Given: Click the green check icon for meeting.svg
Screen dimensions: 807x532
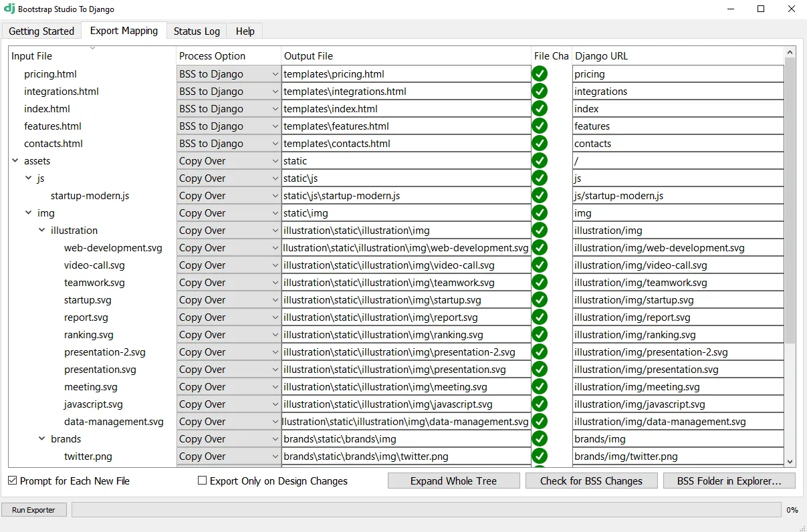Looking at the screenshot, I should [540, 386].
